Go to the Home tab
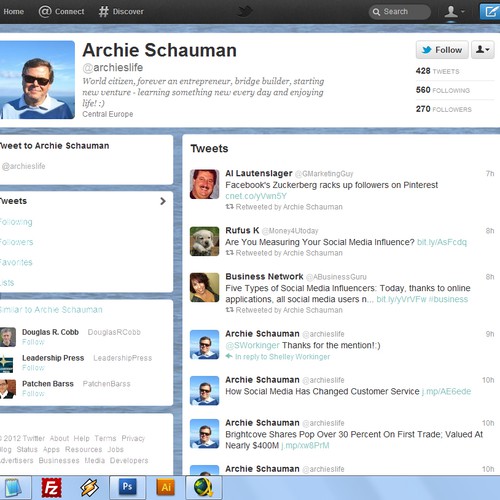This screenshot has width=500, height=500. pos(13,12)
